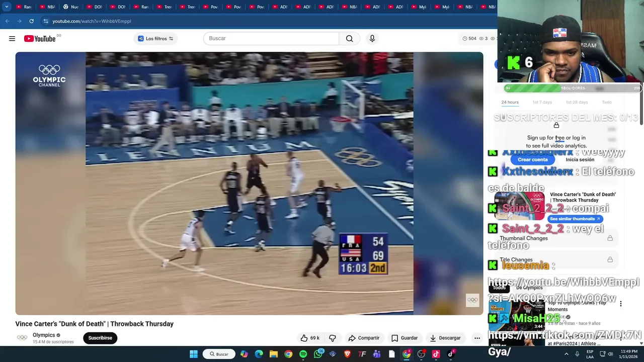The image size is (644, 362).
Task: Click the Olympic rings watermark in player corner
Action: [472, 300]
